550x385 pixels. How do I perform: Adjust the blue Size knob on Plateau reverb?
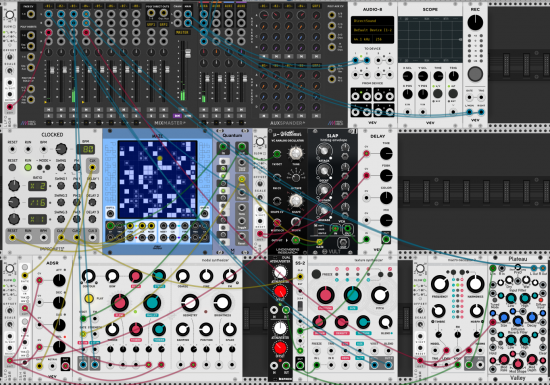pos(504,318)
